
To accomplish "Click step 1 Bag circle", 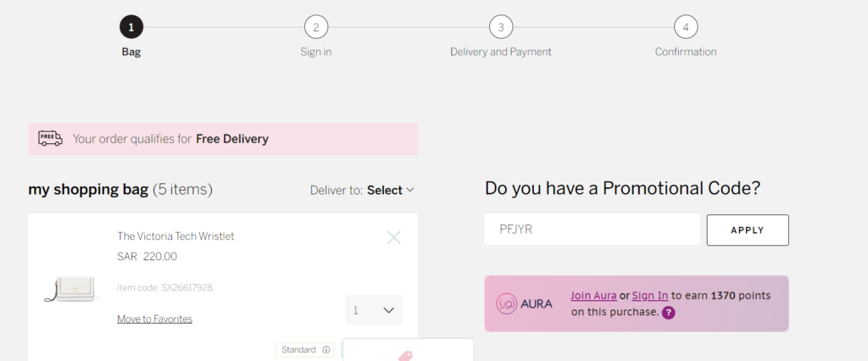I will point(131,27).
